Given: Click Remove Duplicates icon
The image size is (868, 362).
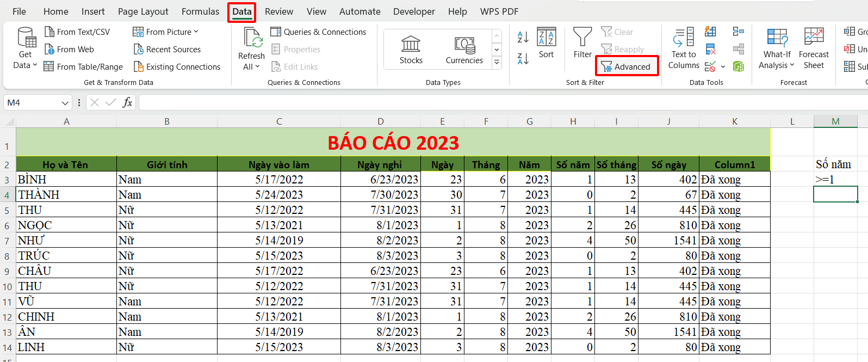Looking at the screenshot, I should (x=710, y=50).
